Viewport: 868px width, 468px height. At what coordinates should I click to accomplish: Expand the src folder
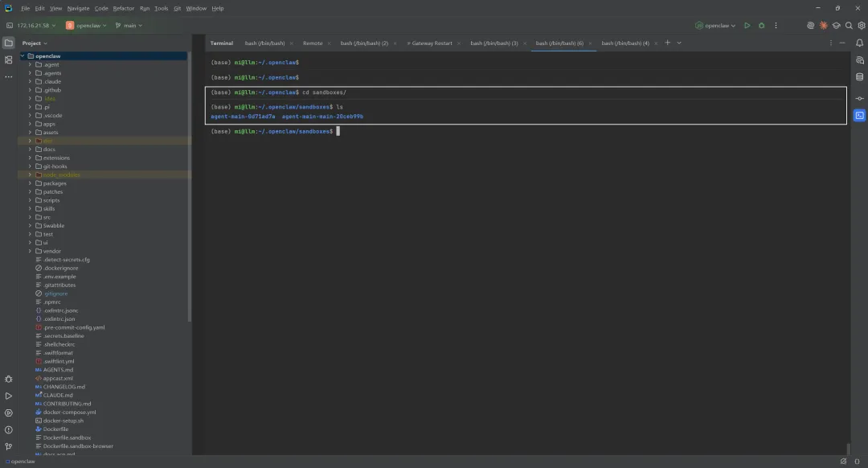[x=30, y=217]
